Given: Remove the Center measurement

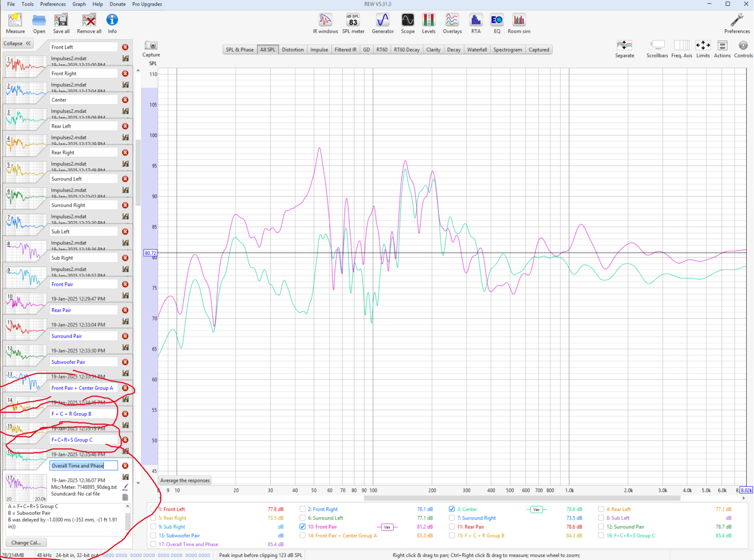Looking at the screenshot, I should point(125,100).
